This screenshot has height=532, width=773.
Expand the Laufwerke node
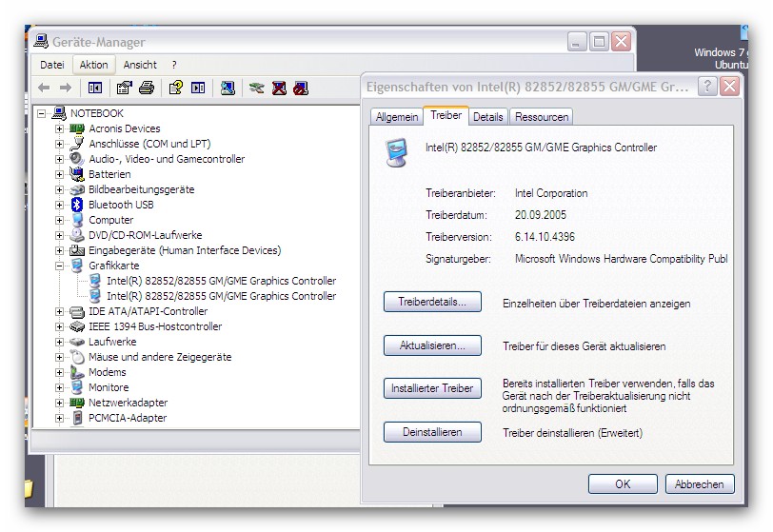click(x=59, y=343)
